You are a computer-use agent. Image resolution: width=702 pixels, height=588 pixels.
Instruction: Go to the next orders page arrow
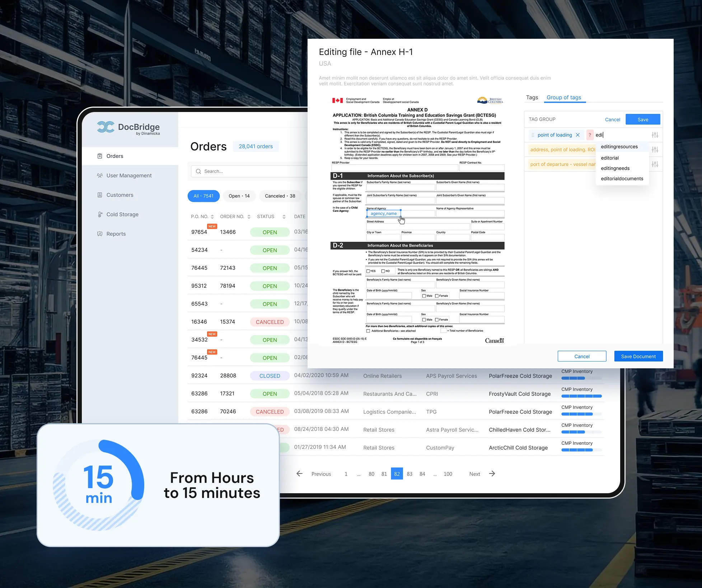click(x=492, y=474)
